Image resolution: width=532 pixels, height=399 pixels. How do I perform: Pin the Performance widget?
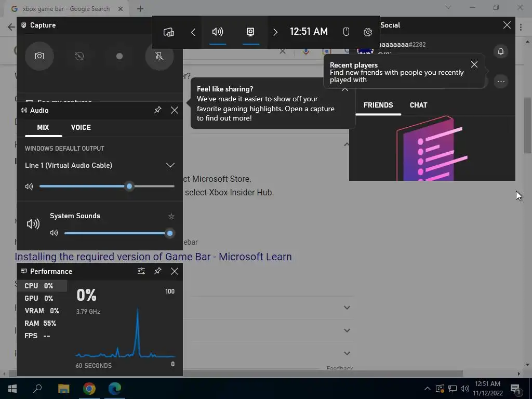tap(158, 271)
